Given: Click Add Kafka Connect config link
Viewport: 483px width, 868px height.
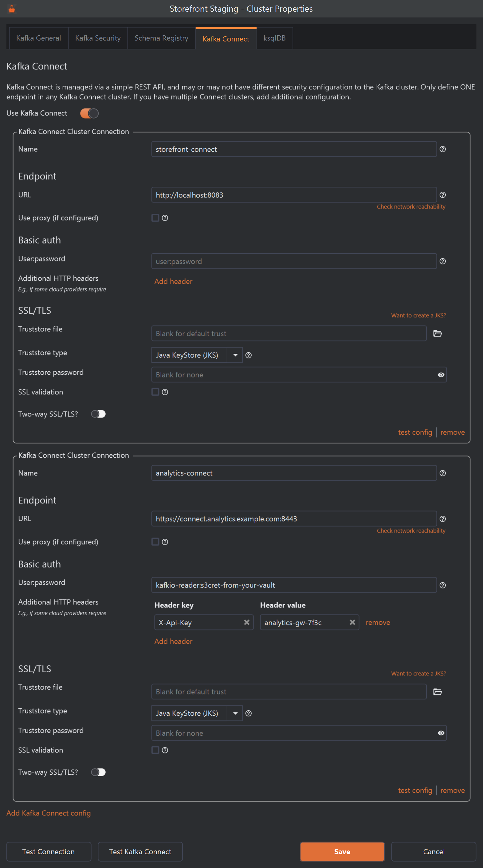Looking at the screenshot, I should [x=49, y=813].
